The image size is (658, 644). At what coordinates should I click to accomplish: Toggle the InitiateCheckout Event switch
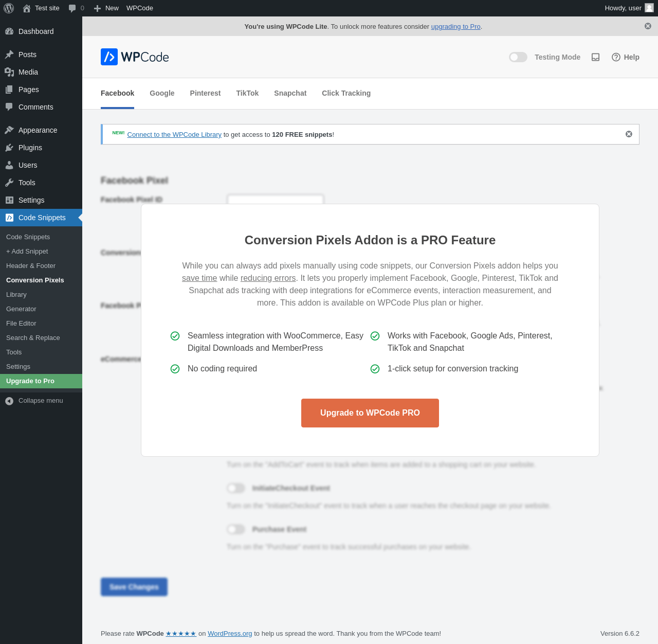click(236, 488)
